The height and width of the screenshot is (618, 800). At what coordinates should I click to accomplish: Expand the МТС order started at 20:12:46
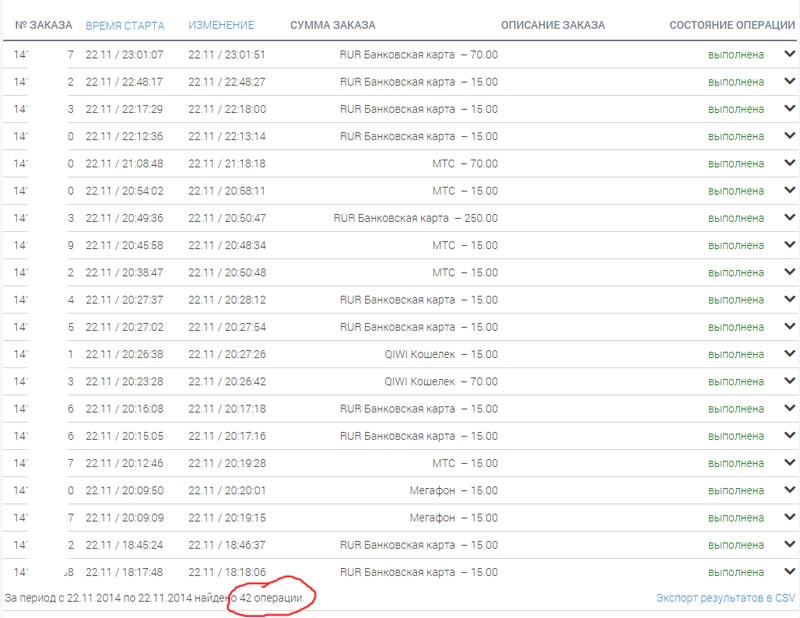(789, 462)
